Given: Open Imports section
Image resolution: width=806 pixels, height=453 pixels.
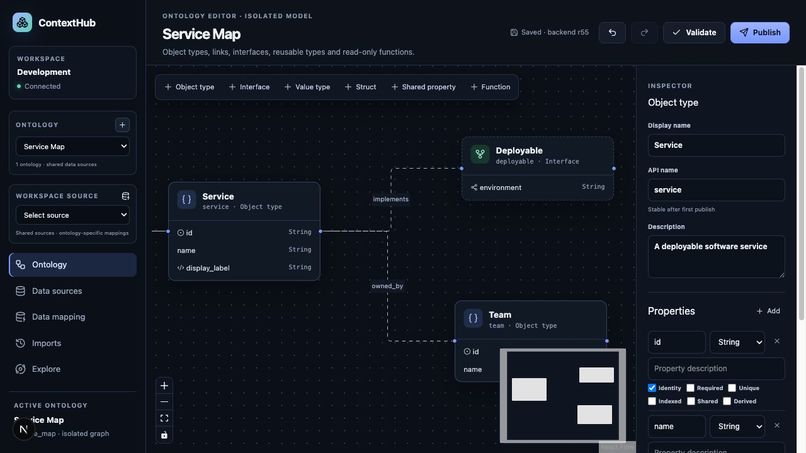Looking at the screenshot, I should click(73, 343).
